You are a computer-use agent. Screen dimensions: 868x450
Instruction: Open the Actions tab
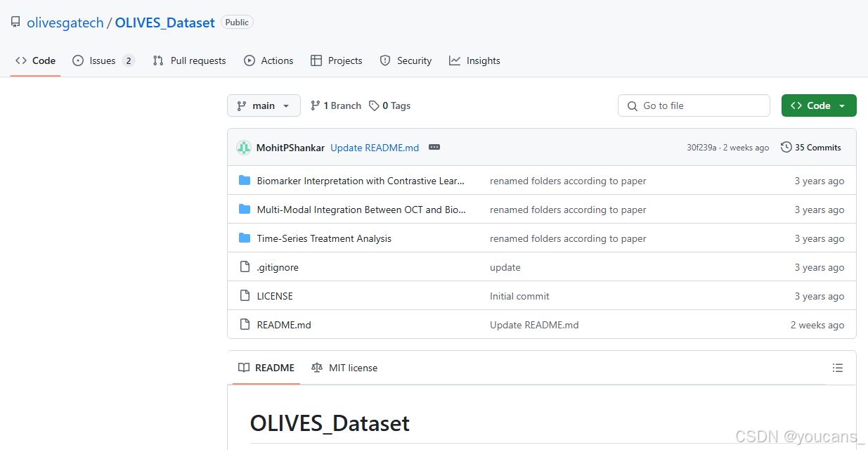(x=268, y=60)
